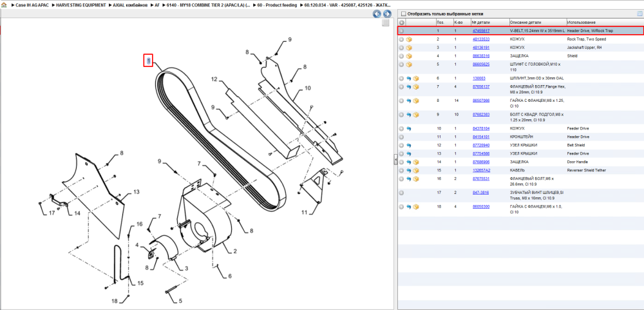Viewport: 644px width, 310px height.
Task: Add part 84154101 with the gray circle
Action: pos(402,137)
